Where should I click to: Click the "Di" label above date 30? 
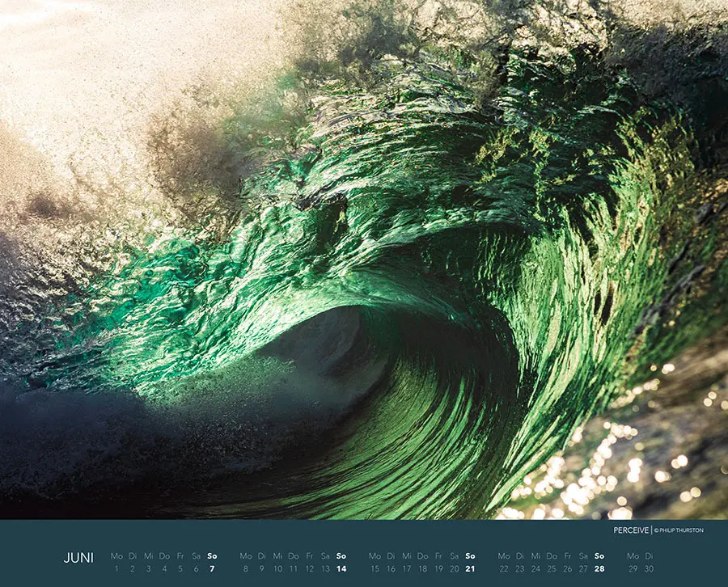tap(649, 555)
